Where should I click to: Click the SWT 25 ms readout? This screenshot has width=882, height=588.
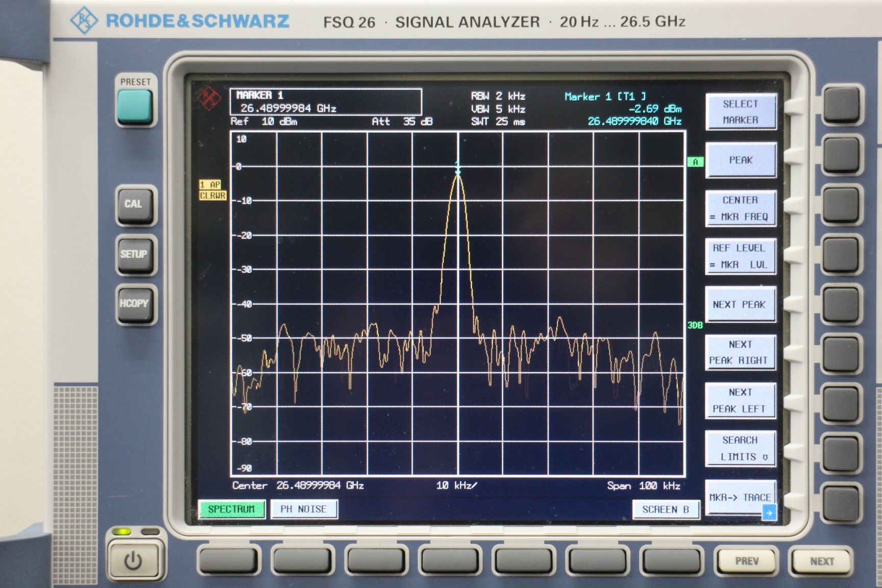(498, 121)
